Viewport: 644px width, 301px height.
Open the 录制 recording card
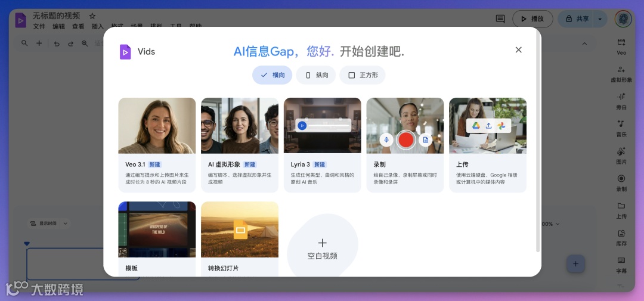pos(405,145)
